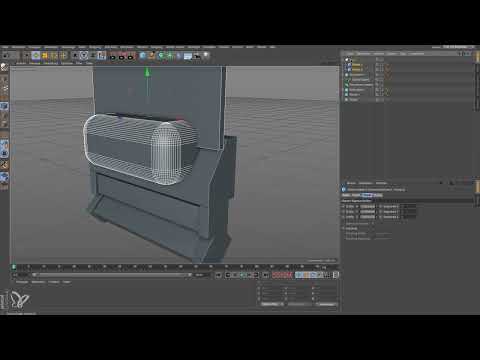The width and height of the screenshot is (480, 360).
Task: Click Go to End playback button
Action: pyautogui.click(x=265, y=275)
